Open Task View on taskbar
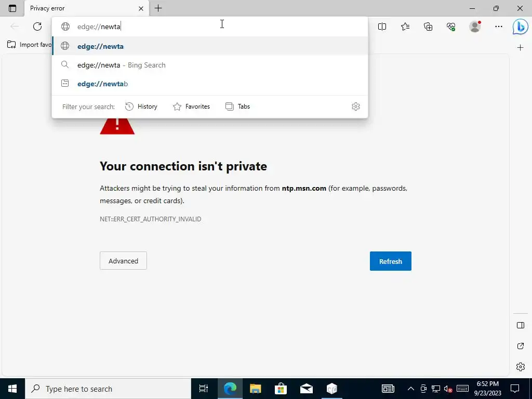Screen dimensions: 532x399 pyautogui.click(x=204, y=389)
